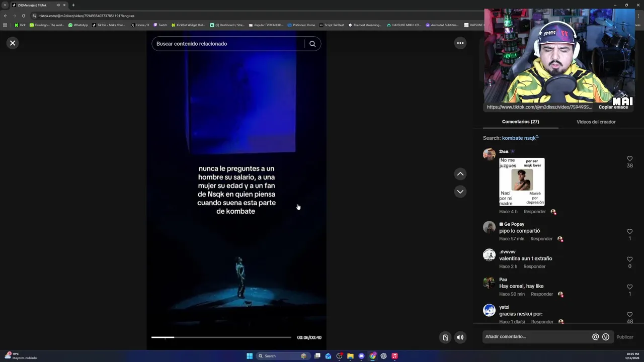Image resolution: width=644 pixels, height=362 pixels.
Task: Open the emoji picker icon
Action: pyautogui.click(x=606, y=337)
